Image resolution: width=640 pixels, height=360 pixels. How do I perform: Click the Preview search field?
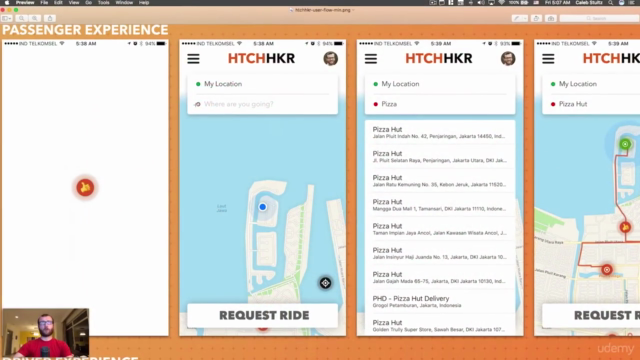599,18
